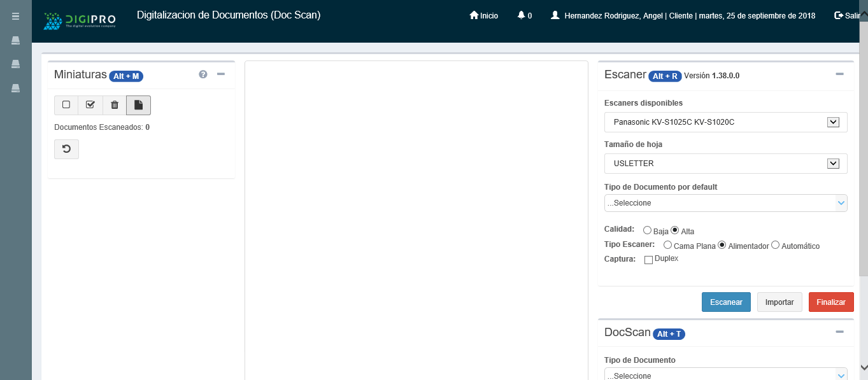This screenshot has width=868, height=380.
Task: Collapse the Escaner panel with minus icon
Action: click(839, 74)
